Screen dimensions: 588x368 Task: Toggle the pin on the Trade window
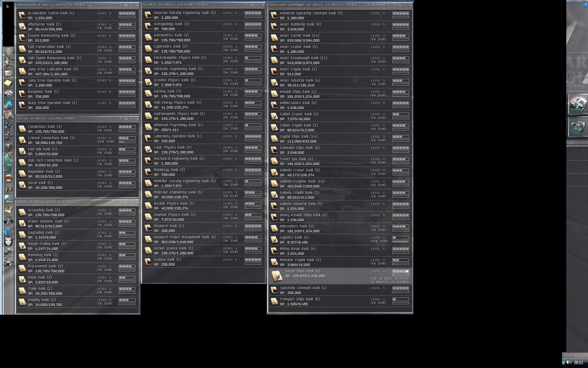click(121, 202)
